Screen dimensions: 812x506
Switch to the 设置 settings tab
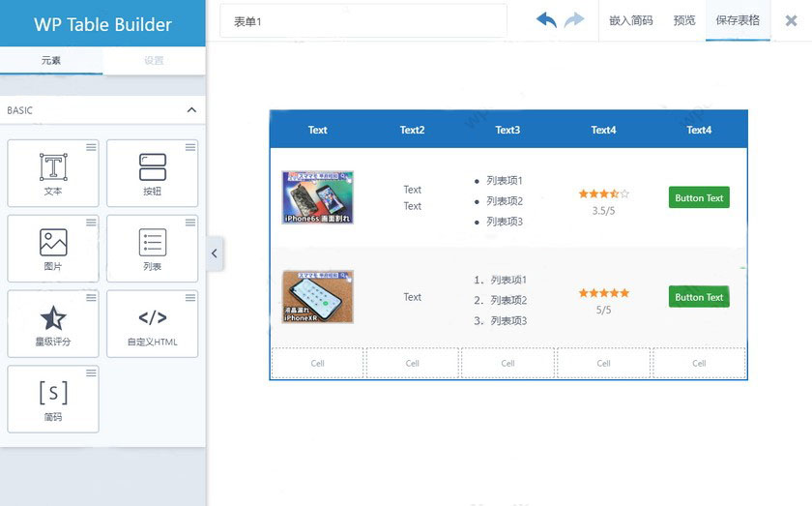[154, 60]
